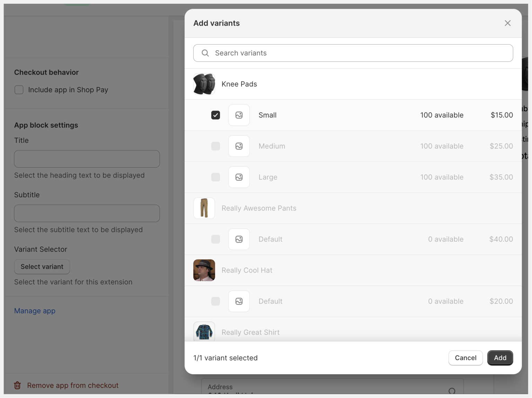Check the Medium variant checkbox
532x398 pixels.
215,146
